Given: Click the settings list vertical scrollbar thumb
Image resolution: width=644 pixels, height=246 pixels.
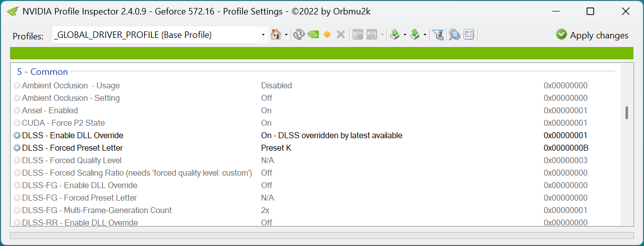Looking at the screenshot, I should coord(627,113).
